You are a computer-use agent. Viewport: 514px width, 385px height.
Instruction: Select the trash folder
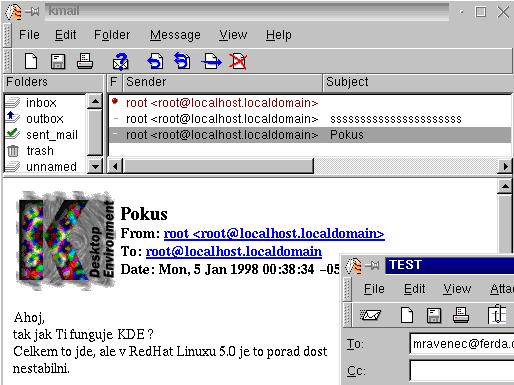(x=45, y=151)
